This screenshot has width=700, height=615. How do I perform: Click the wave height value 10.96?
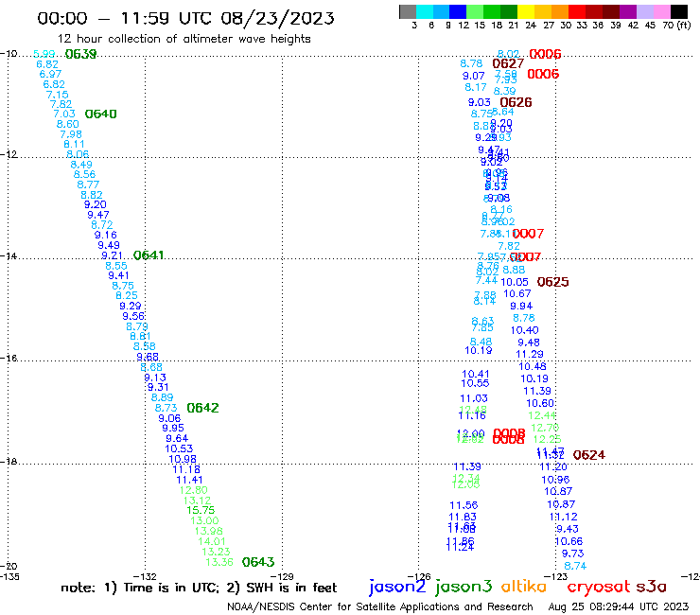tap(555, 480)
